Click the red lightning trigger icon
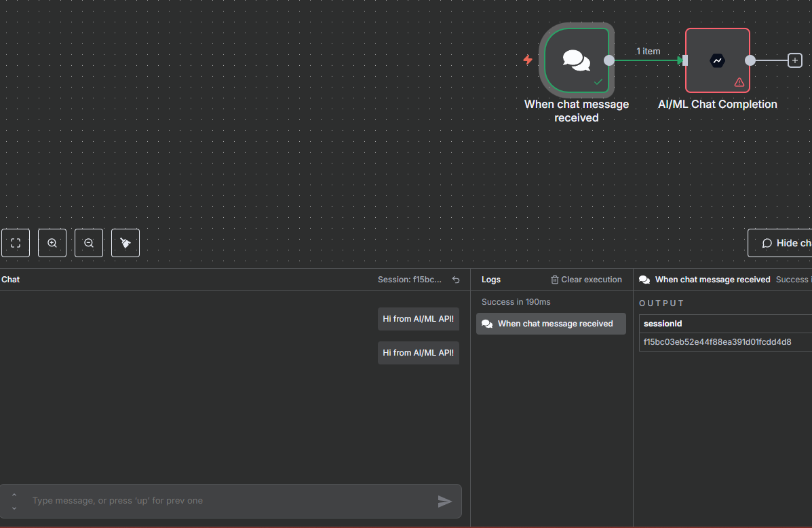Viewport: 812px width, 528px height. click(528, 60)
